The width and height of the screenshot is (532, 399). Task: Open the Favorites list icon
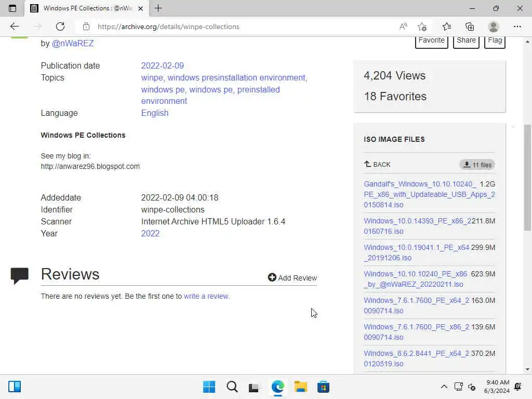click(x=446, y=26)
